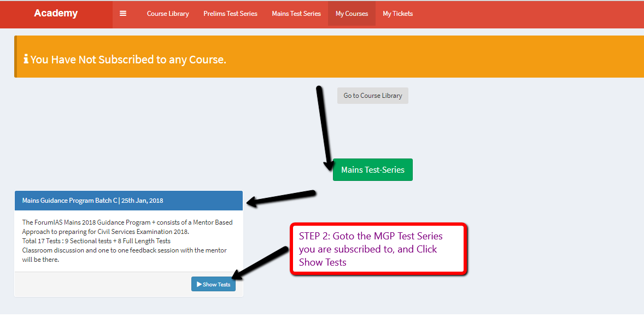Viewport: 644px width, 317px height.
Task: Click the You Have Not Subscribed banner text
Action: pyautogui.click(x=128, y=60)
